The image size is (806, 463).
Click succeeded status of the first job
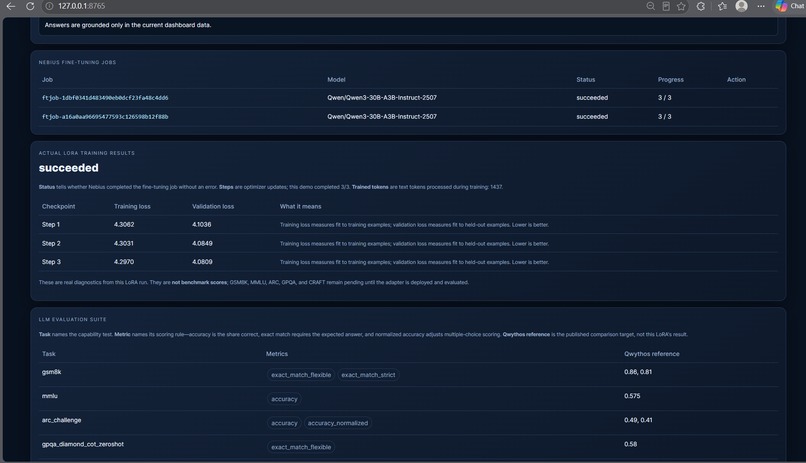point(592,98)
